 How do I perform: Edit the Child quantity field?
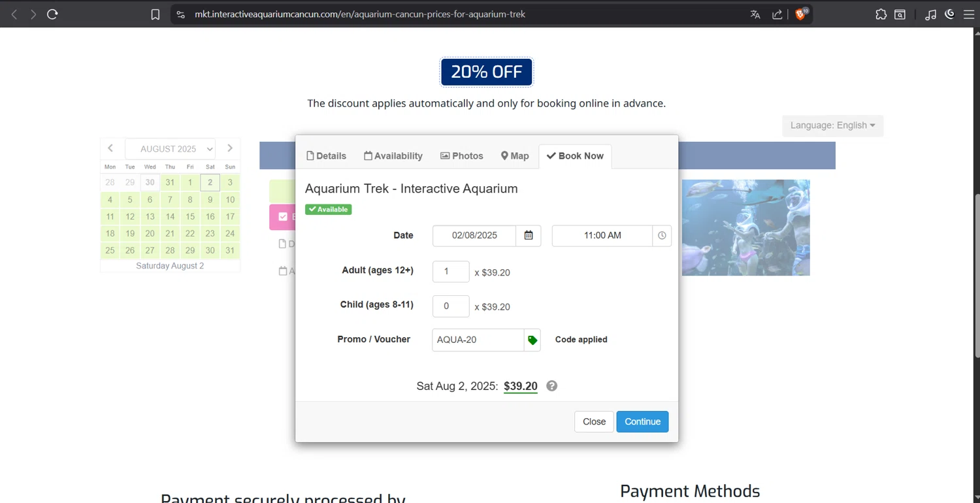click(451, 306)
